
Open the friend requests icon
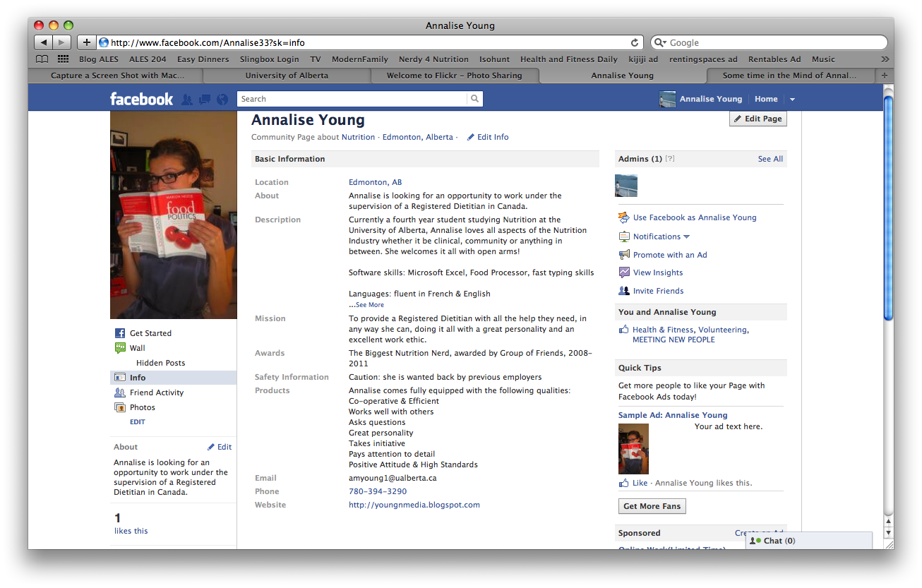click(x=187, y=100)
